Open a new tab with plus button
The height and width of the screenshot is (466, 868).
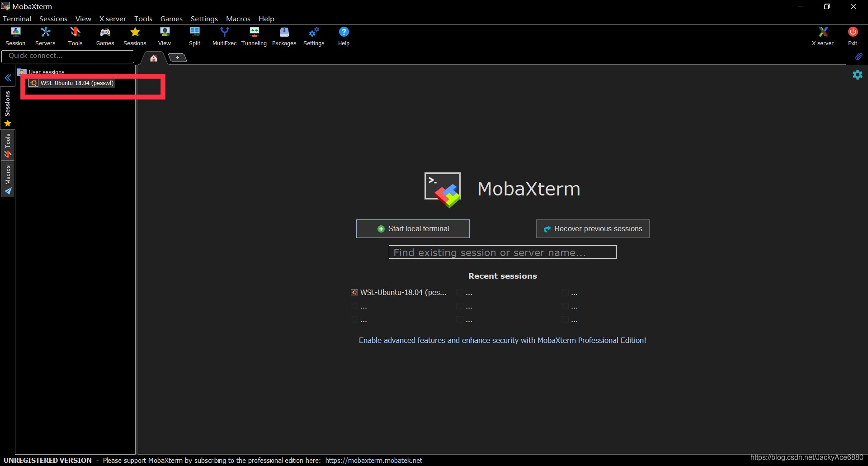coord(178,57)
